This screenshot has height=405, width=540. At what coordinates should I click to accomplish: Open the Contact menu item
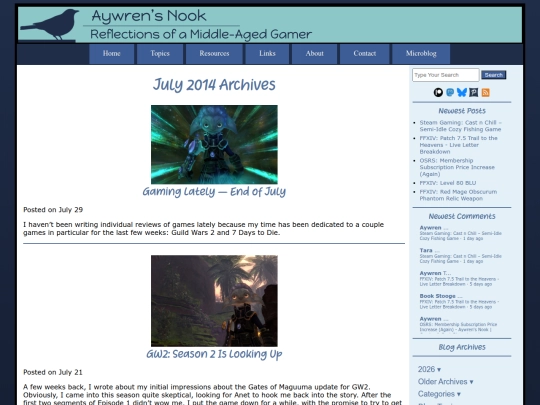point(364,54)
